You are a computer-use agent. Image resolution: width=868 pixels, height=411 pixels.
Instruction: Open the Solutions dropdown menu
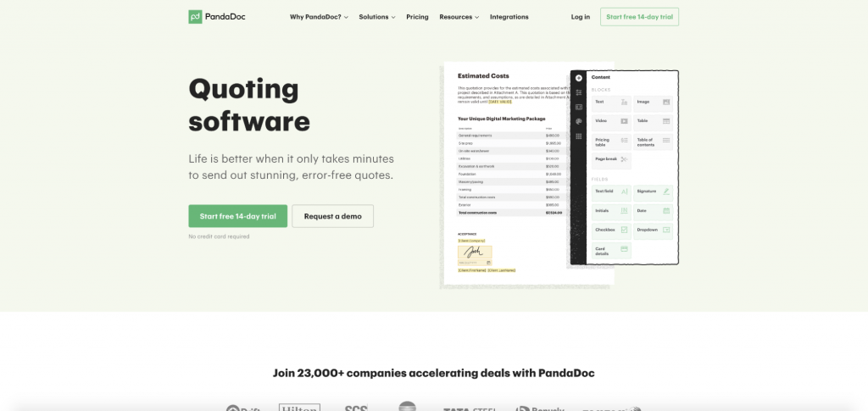click(377, 17)
